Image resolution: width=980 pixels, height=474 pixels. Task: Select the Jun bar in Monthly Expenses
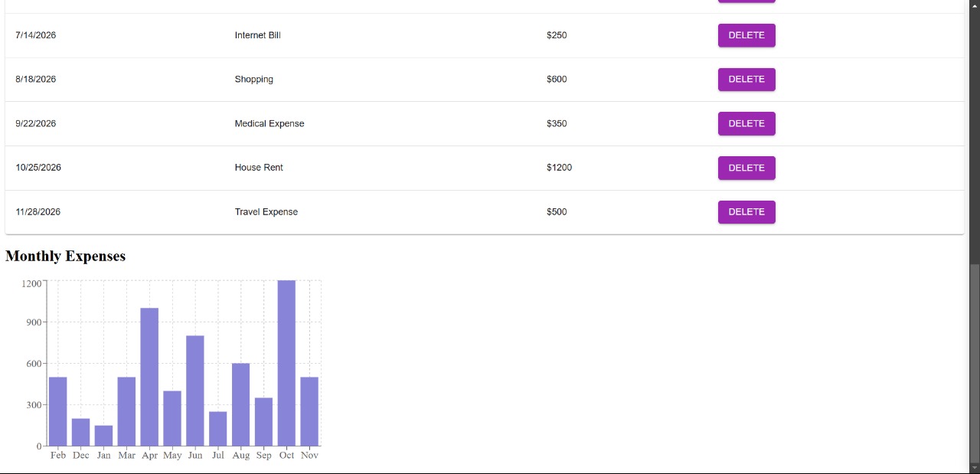(x=195, y=391)
